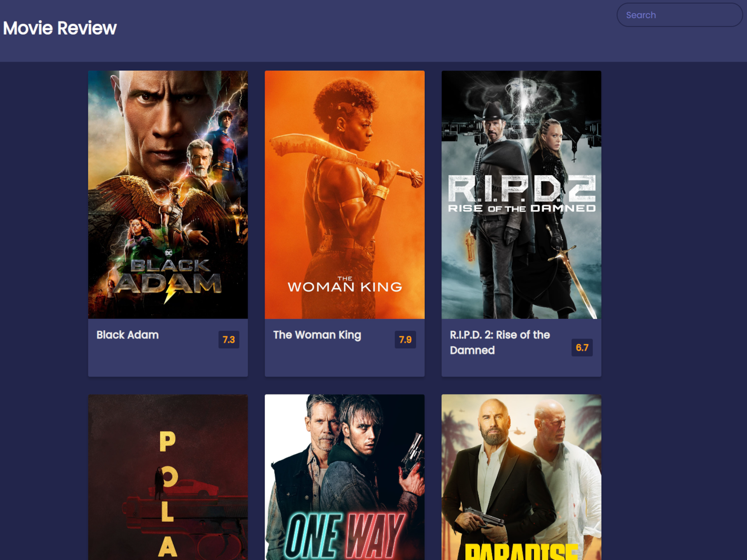Open the Polar movie poster
This screenshot has width=747, height=560.
point(168,477)
